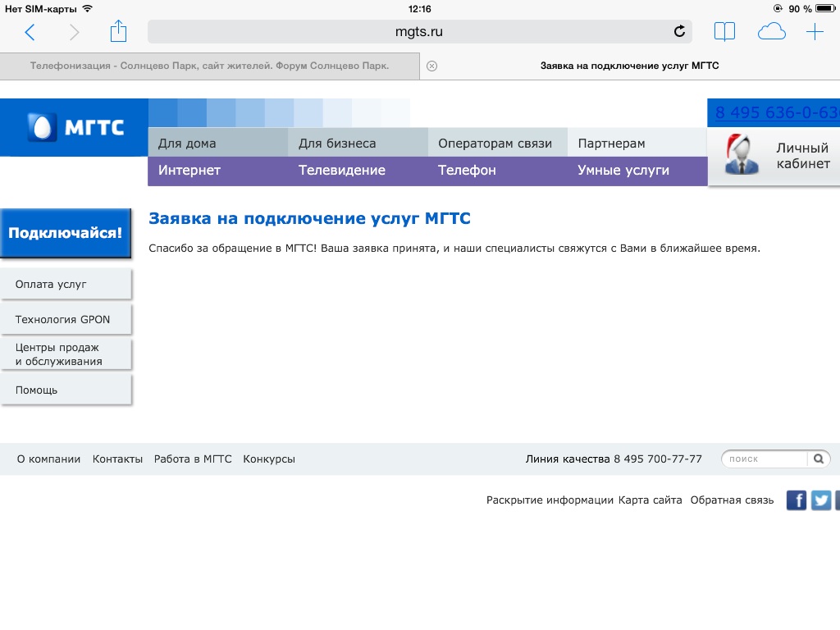The width and height of the screenshot is (840, 630).
Task: Click the Santa-hat user avatar icon
Action: 742,154
